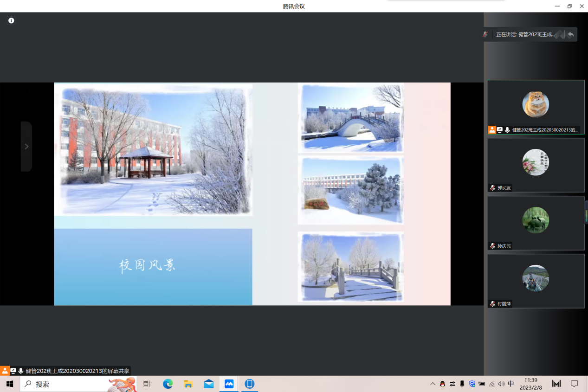Screen dimensions: 588x392
Task: Expand the left side panel arrow
Action: pyautogui.click(x=26, y=147)
